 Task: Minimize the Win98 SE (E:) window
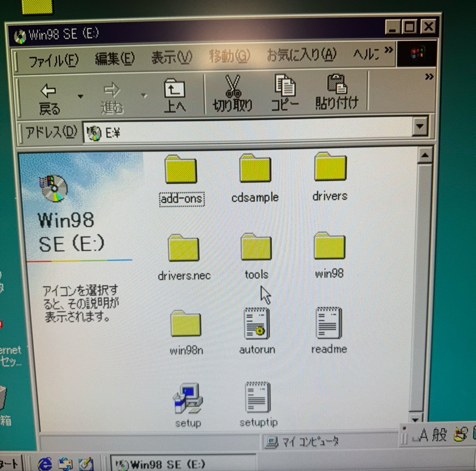pyautogui.click(x=393, y=27)
